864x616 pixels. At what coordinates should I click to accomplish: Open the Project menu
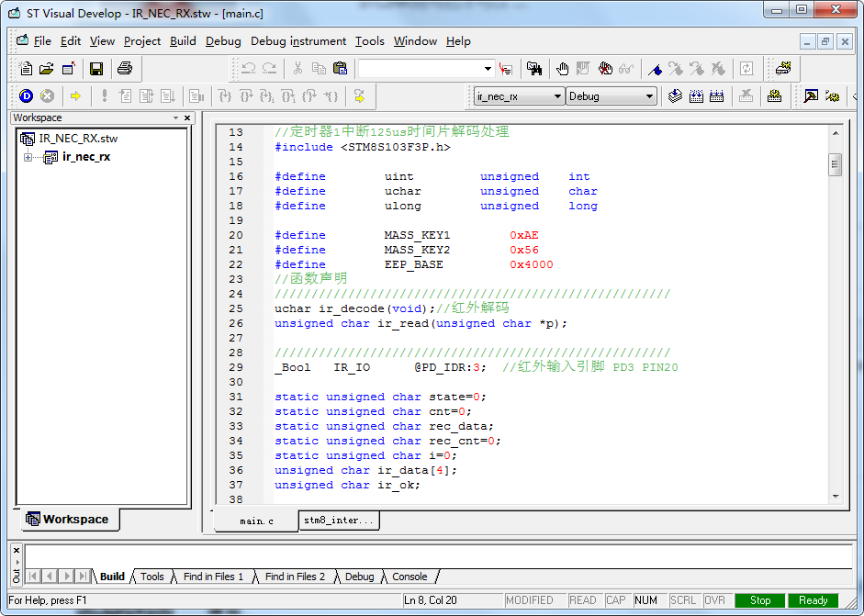click(x=142, y=41)
